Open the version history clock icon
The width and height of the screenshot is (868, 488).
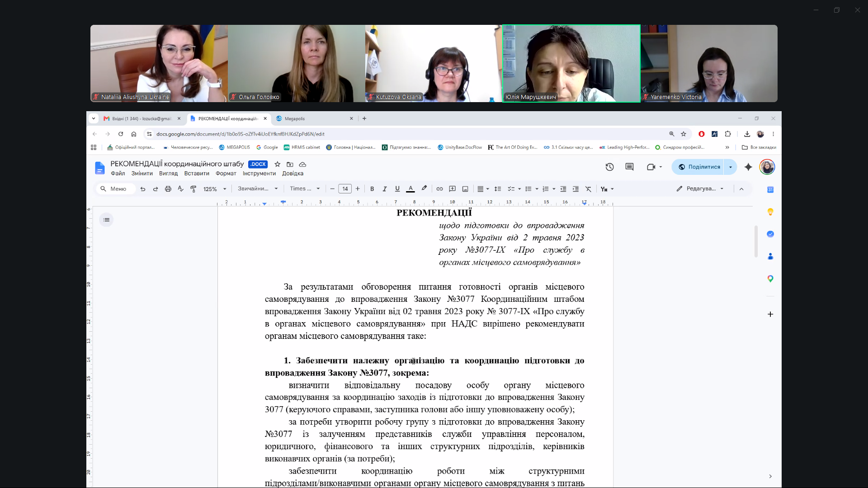tap(609, 167)
